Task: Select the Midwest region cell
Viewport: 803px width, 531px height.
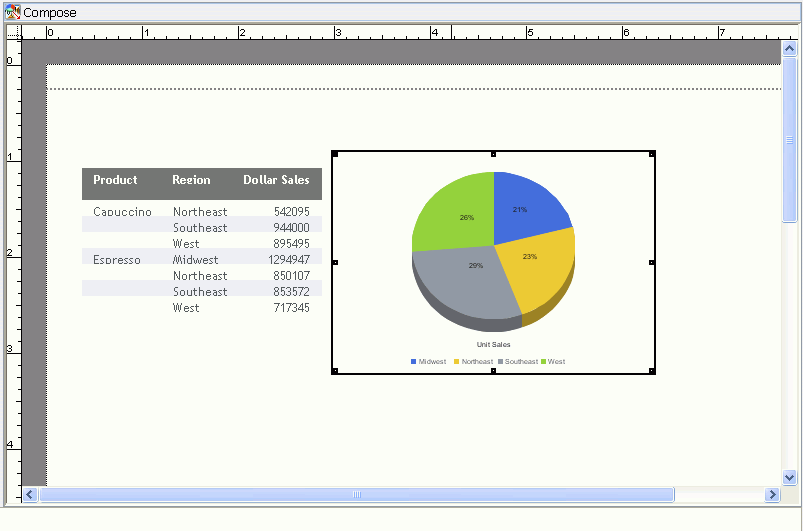Action: tap(195, 260)
